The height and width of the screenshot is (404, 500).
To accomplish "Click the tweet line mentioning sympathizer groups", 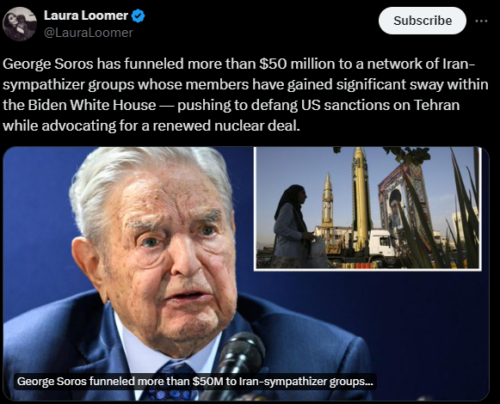I will click(245, 84).
